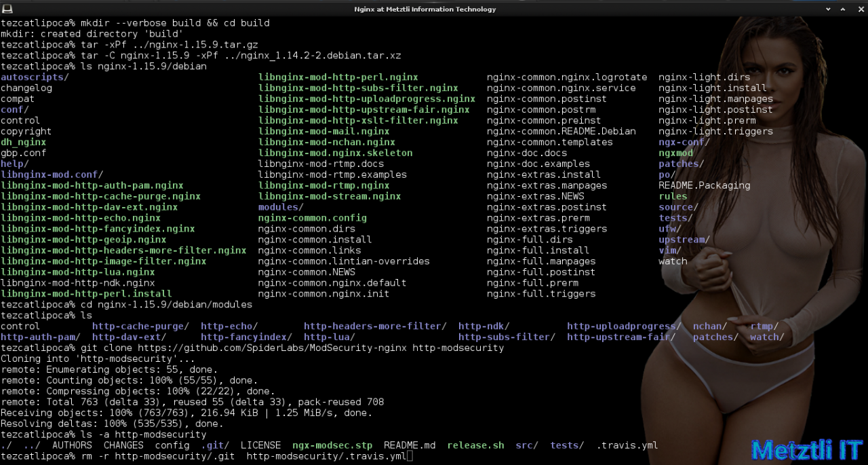Select 'libnginx-mod-http-subs-filter.nginx' entry
Screen dimensions: 868x465
(358, 88)
